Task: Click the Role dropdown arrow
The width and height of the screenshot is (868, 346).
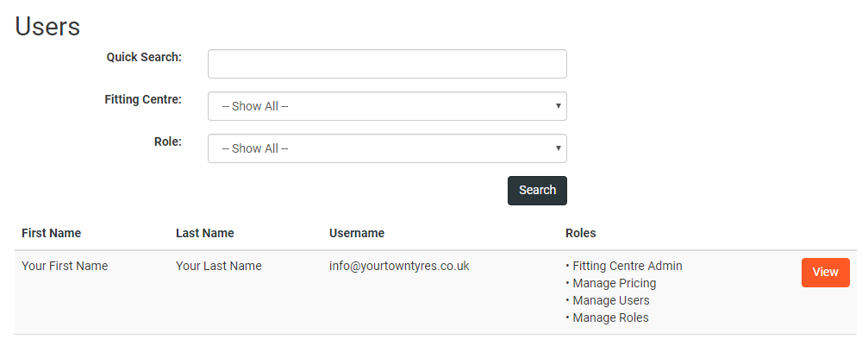Action: pos(558,148)
